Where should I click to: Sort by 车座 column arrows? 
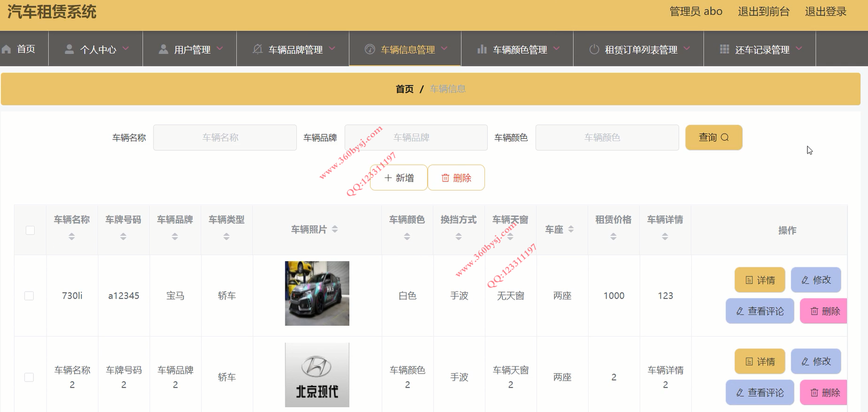(x=571, y=229)
